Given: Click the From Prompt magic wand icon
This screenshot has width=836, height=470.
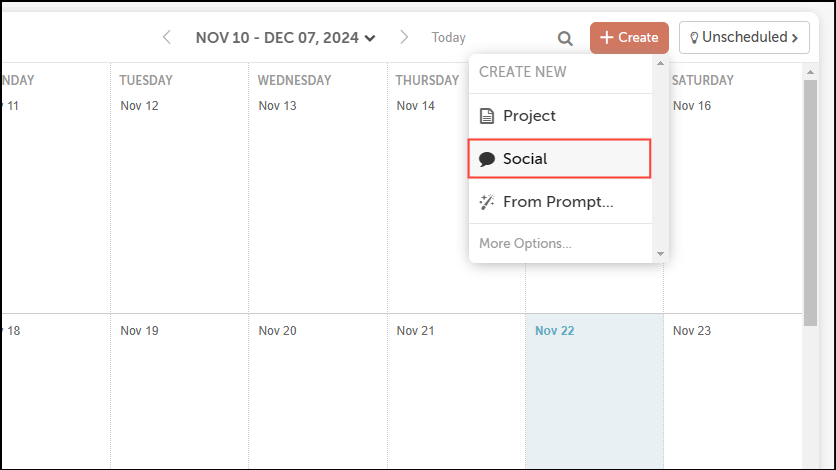Looking at the screenshot, I should (x=487, y=202).
